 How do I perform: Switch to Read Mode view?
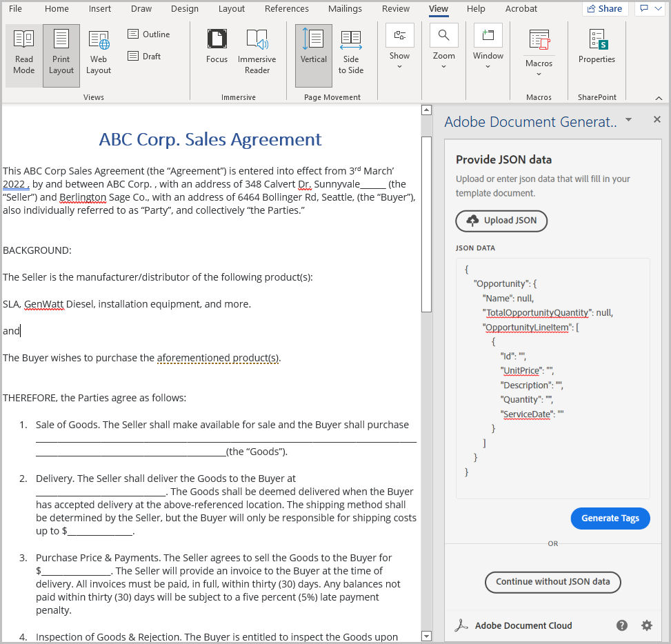[x=24, y=54]
